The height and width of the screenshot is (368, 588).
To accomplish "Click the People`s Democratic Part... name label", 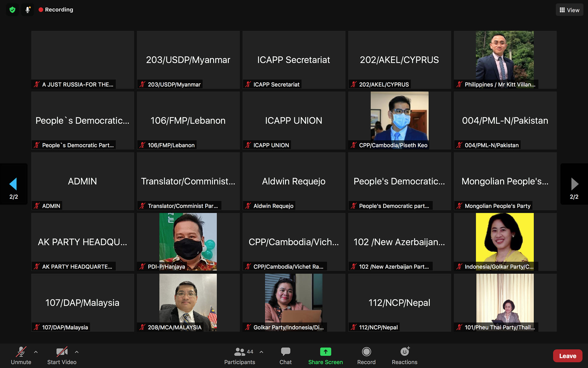I will click(x=78, y=145).
